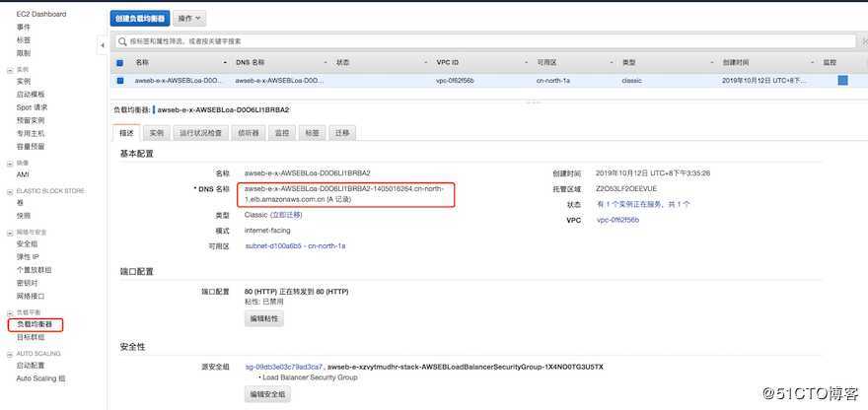Click the 编辑安全组 button
The image size is (868, 410).
(x=267, y=394)
